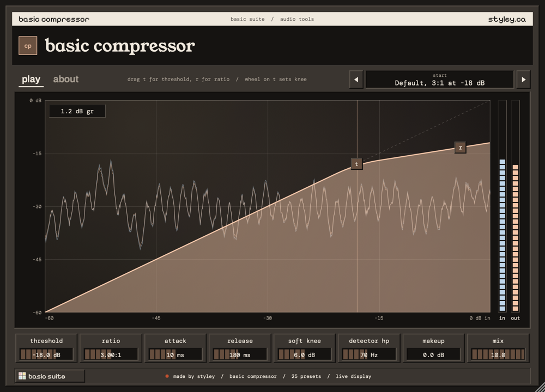Image resolution: width=545 pixels, height=392 pixels.
Task: Adjust the soft knee slider 6.0 dB
Action: 305,355
